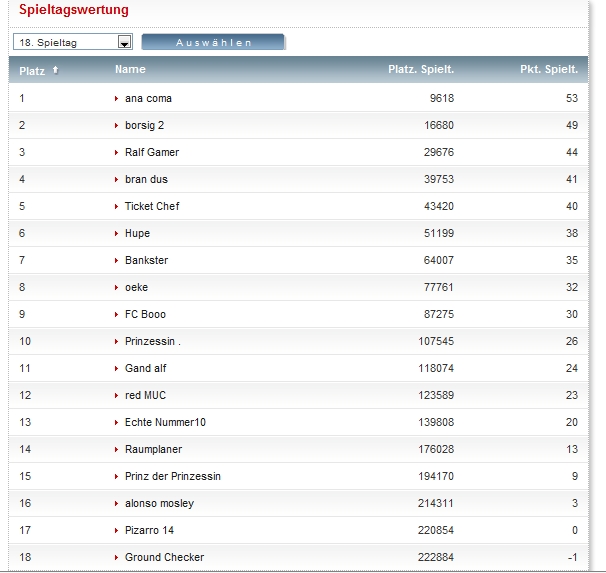Screen dimensions: 606x573
Task: Open the Spieltag dropdown selector
Action: tap(73, 42)
